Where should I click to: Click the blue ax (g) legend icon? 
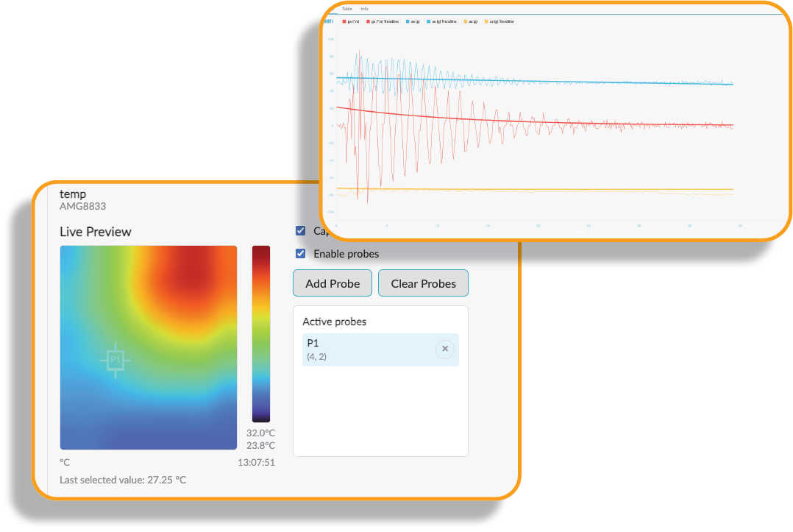coord(408,21)
